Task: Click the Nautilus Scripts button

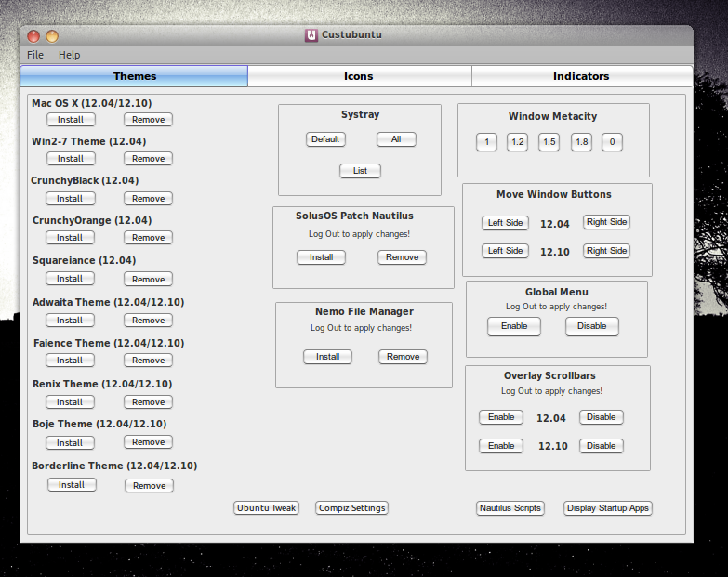Action: (x=510, y=508)
